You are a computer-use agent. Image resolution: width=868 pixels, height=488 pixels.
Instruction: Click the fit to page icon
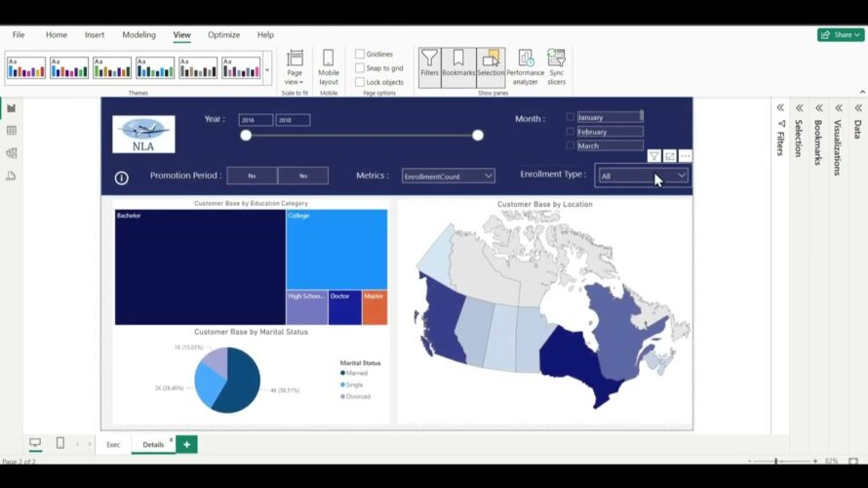click(x=853, y=461)
